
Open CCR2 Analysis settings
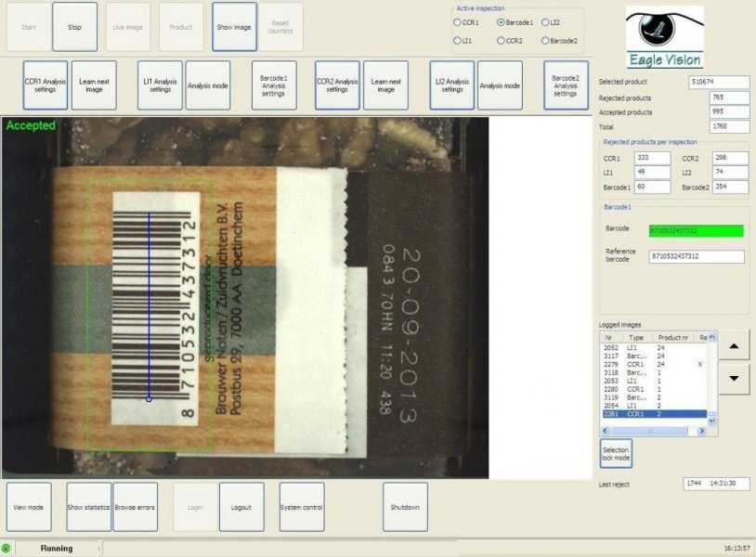click(x=337, y=85)
